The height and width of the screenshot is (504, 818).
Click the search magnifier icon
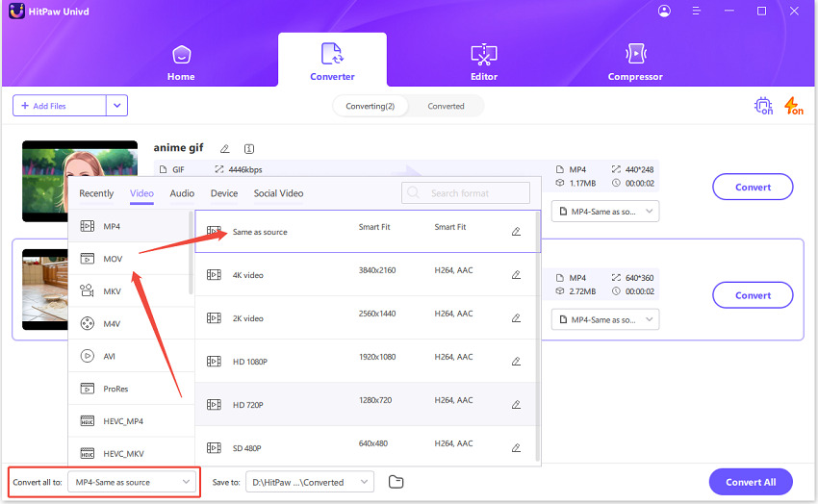point(413,192)
